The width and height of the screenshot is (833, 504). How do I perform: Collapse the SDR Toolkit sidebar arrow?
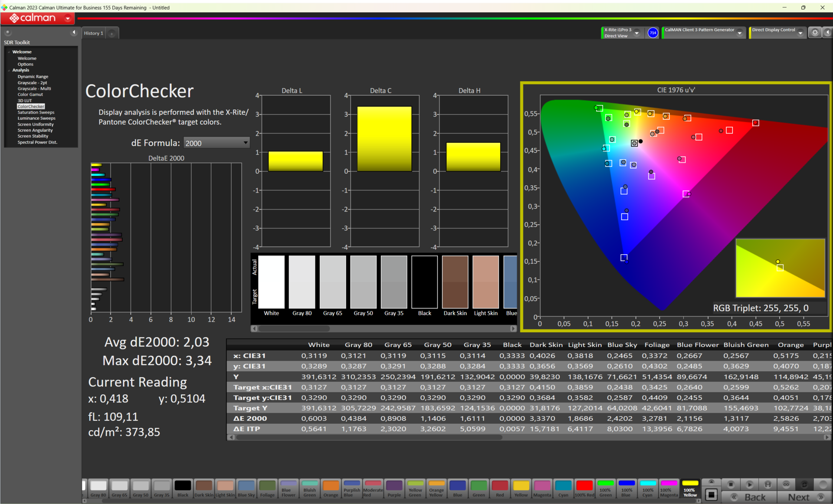[73, 33]
